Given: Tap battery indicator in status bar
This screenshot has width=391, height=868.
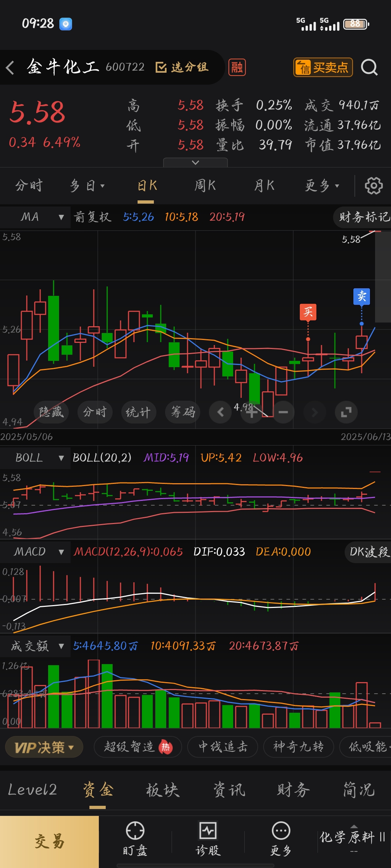Looking at the screenshot, I should point(356,24).
